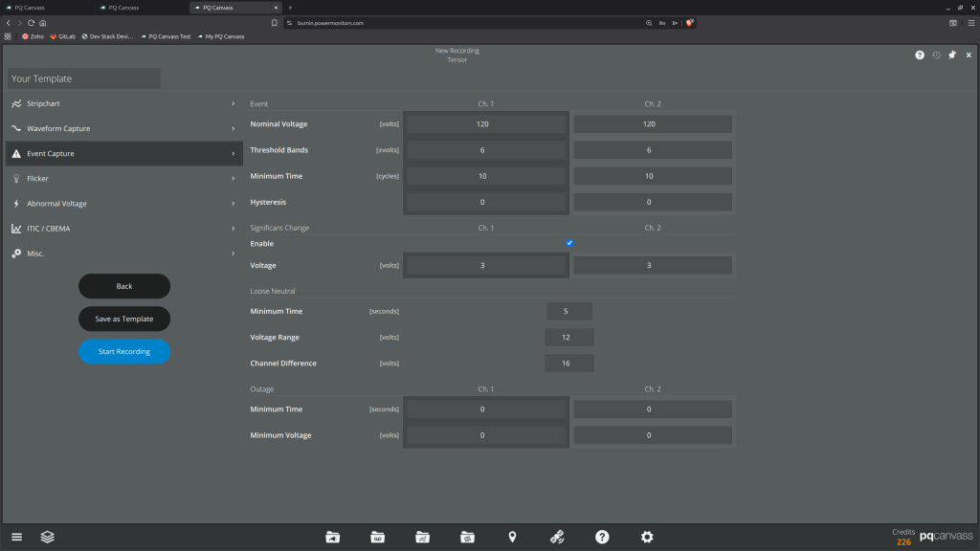This screenshot has width=980, height=551.
Task: Click the pin icon in dialog header
Action: point(952,55)
